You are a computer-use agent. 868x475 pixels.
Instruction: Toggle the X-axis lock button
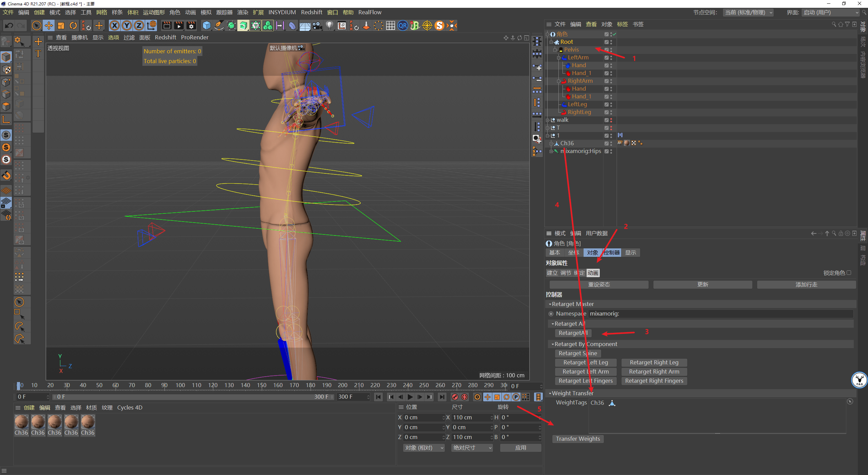coord(115,25)
